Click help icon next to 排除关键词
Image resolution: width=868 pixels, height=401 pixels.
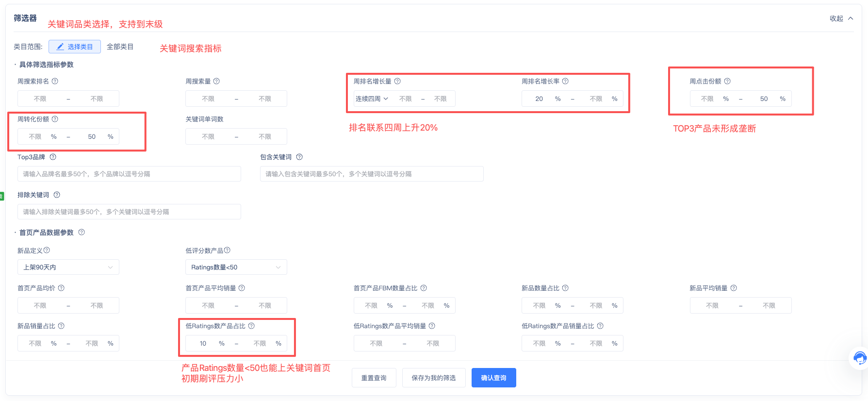pyautogui.click(x=57, y=195)
